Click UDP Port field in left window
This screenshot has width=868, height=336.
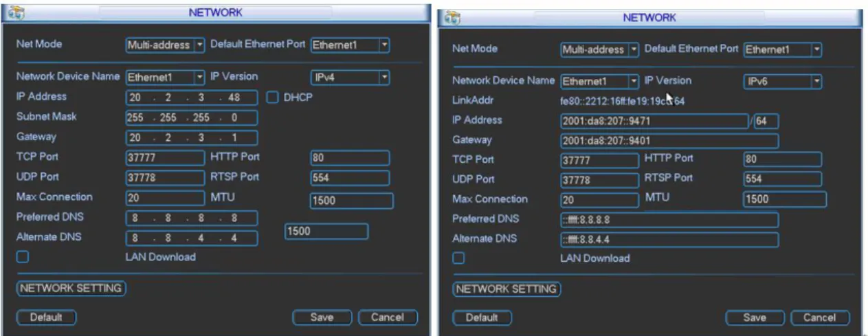tap(165, 178)
